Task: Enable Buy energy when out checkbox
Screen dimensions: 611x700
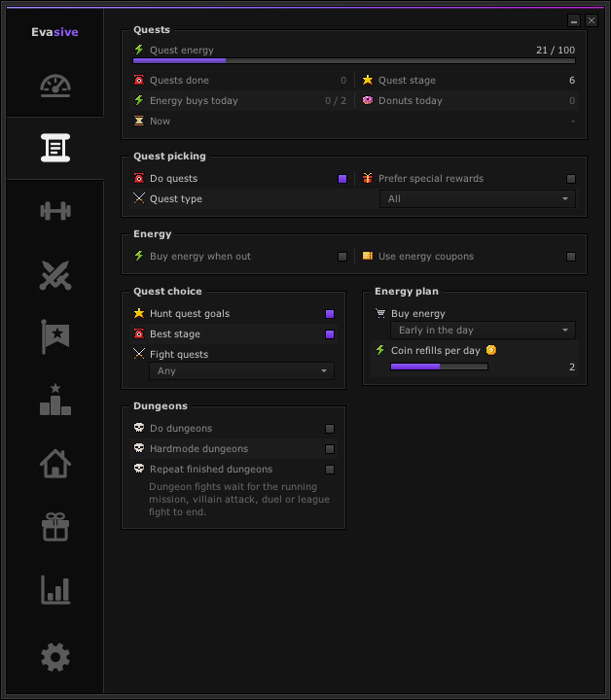Action: click(x=342, y=257)
